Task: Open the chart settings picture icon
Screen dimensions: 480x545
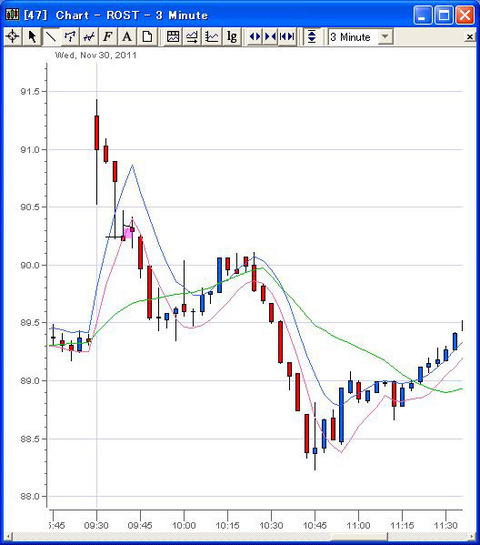Action: pos(173,36)
